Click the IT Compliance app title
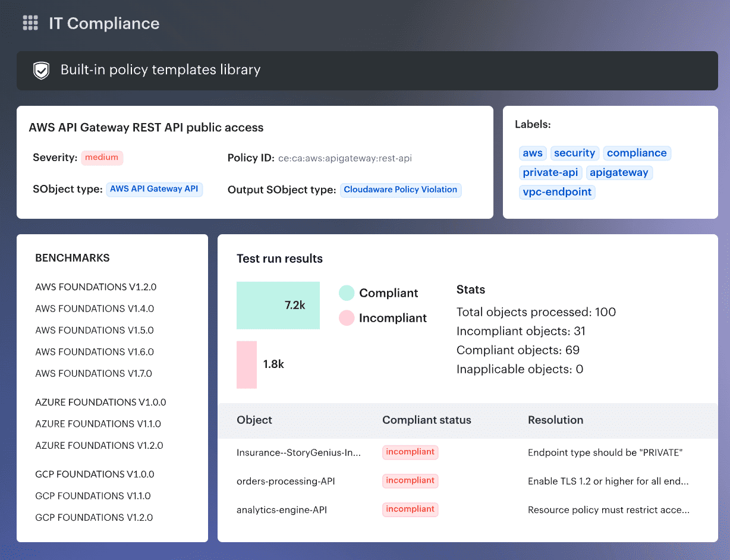Screen dimensions: 730x560 (x=104, y=24)
